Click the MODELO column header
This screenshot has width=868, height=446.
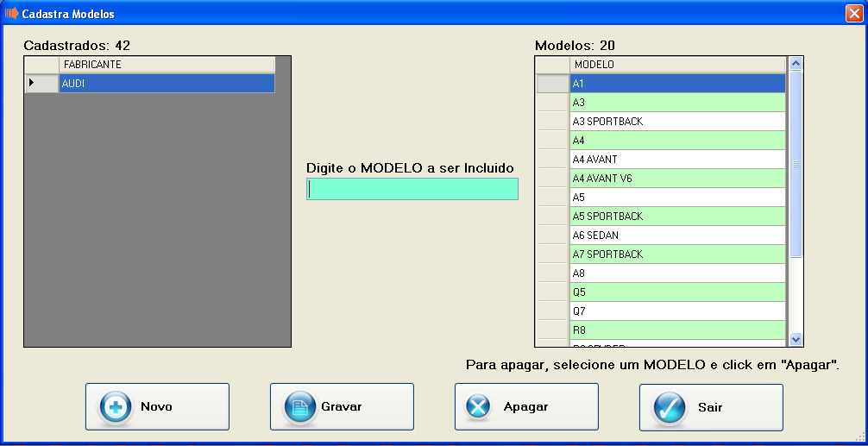(677, 65)
